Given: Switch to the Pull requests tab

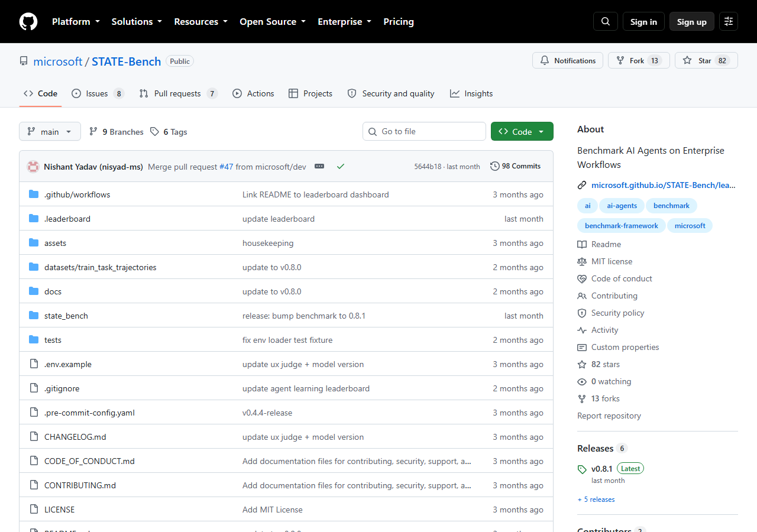Looking at the screenshot, I should [x=178, y=93].
